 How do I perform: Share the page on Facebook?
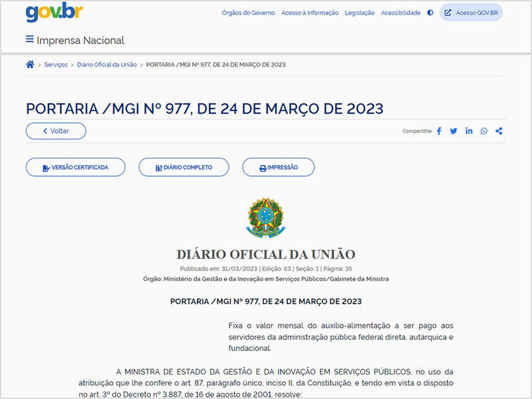439,131
